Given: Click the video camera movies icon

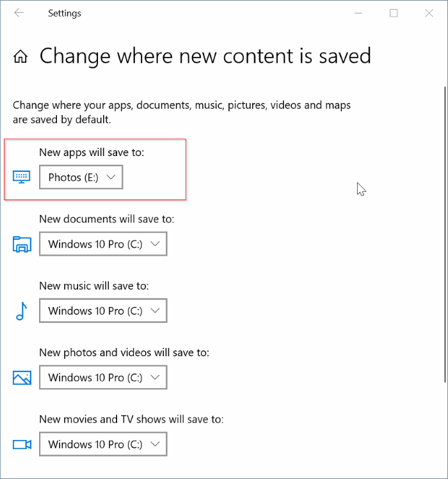Looking at the screenshot, I should click(x=22, y=444).
